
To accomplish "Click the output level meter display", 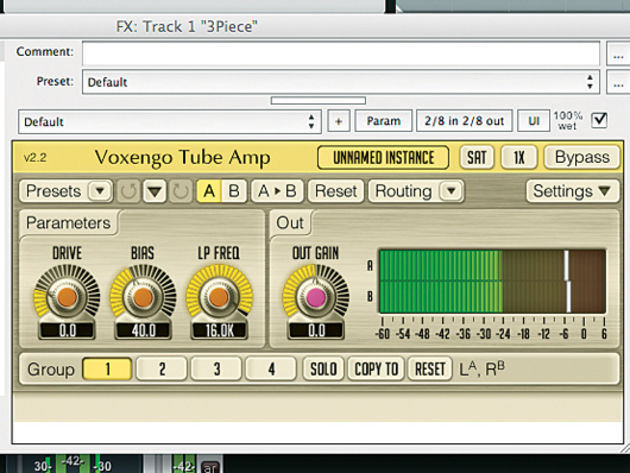I will 493,281.
